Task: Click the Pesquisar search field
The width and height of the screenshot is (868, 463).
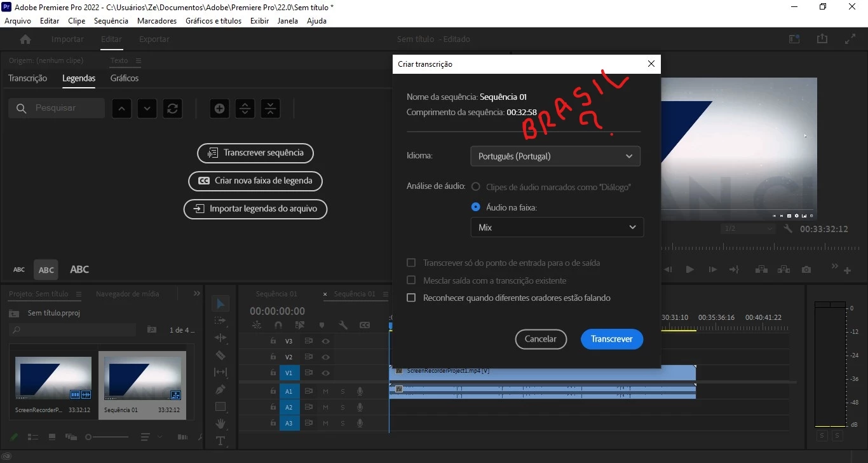Action: tap(57, 108)
